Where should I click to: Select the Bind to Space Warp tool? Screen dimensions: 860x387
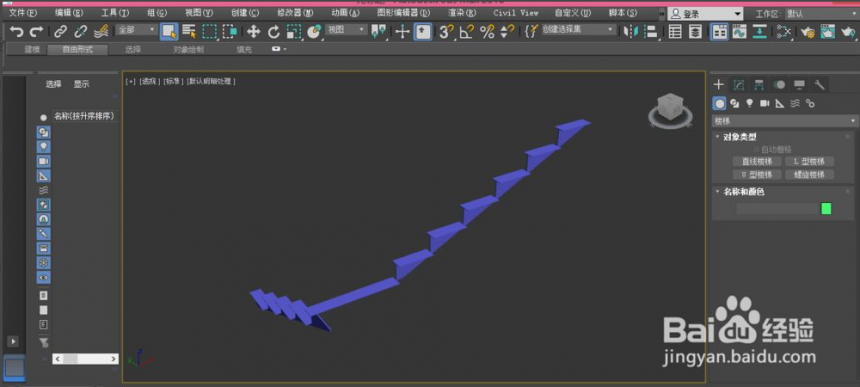coord(101,32)
